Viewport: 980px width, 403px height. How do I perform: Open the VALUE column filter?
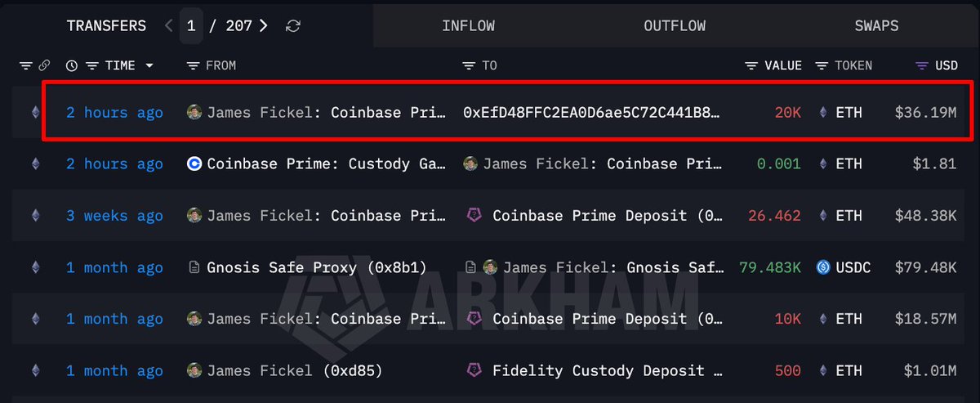click(751, 65)
